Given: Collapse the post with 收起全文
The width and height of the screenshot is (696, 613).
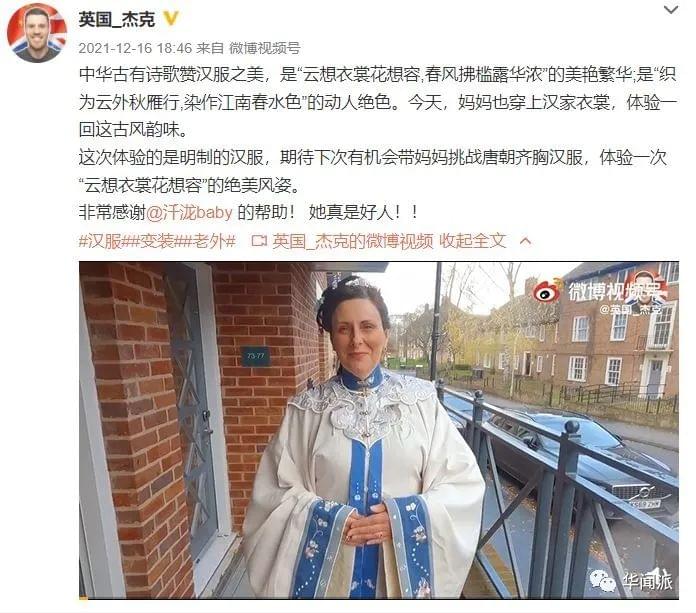Looking at the screenshot, I should [473, 241].
